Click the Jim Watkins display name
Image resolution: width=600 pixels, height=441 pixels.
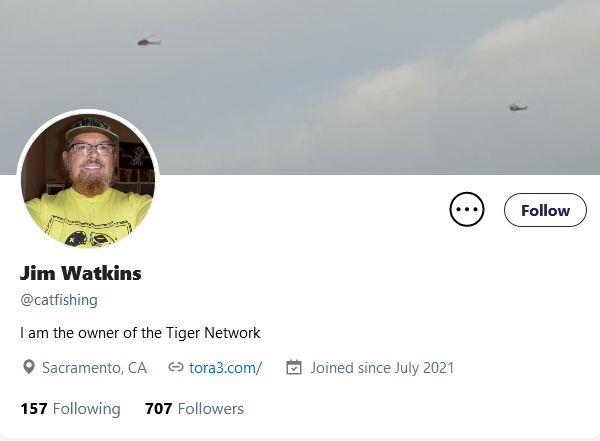81,273
